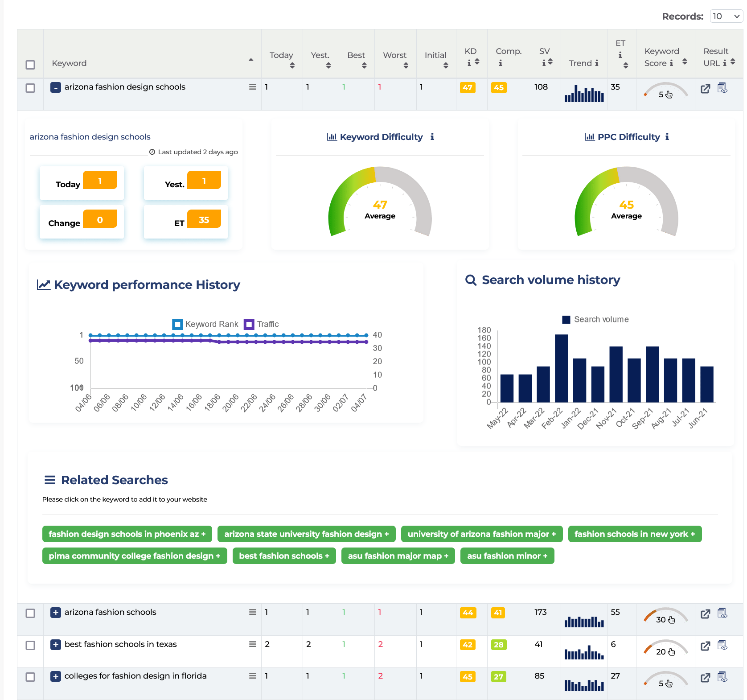Check the arizona fashion design schools row checkbox
This screenshot has width=747, height=700.
[x=30, y=88]
